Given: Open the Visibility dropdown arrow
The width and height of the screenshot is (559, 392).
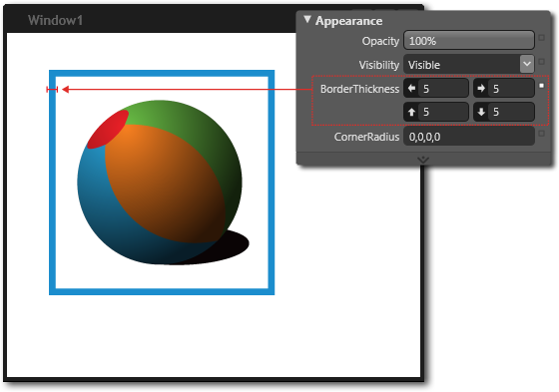Looking at the screenshot, I should click(527, 65).
